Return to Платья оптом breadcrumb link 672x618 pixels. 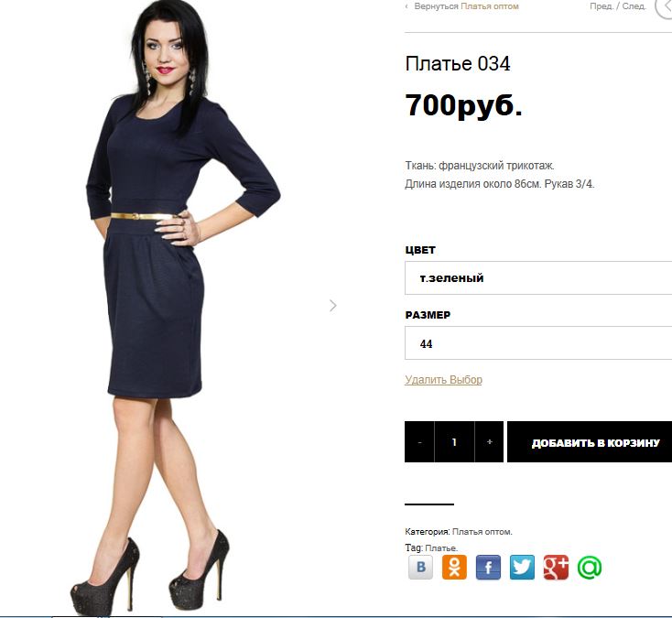click(x=490, y=6)
